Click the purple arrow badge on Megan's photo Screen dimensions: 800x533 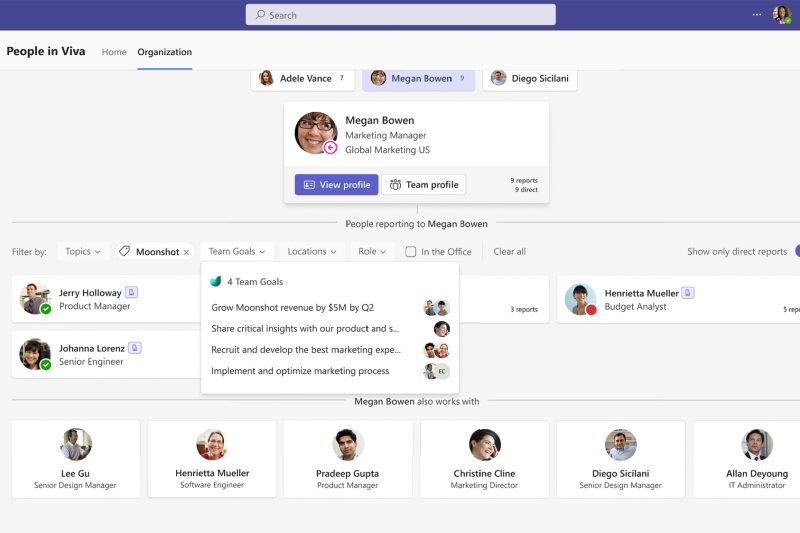tap(330, 147)
